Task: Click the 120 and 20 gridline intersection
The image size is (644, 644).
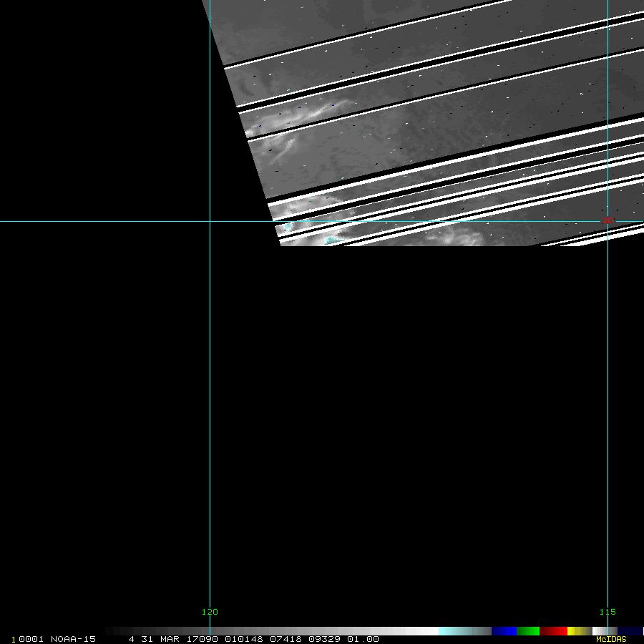Action: tap(210, 221)
